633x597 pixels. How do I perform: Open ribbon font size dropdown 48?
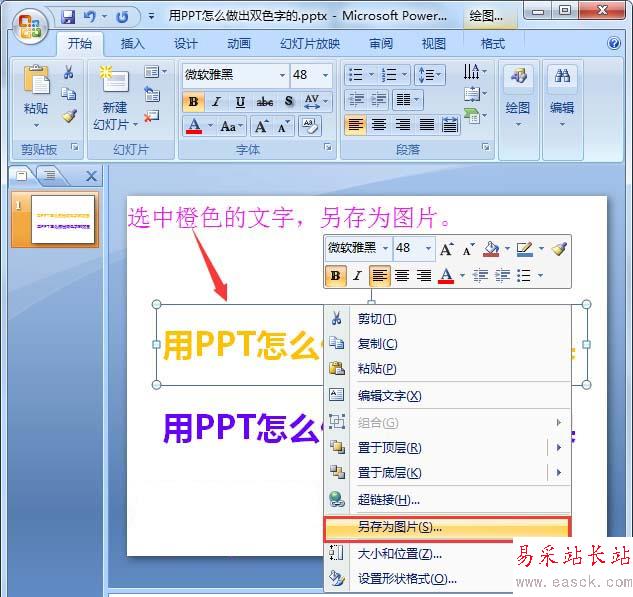coord(325,75)
